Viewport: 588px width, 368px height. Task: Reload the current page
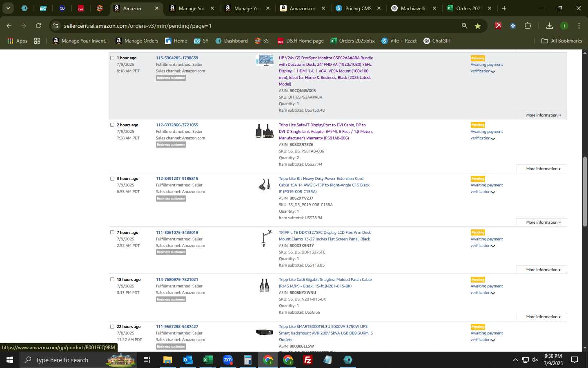pos(38,26)
